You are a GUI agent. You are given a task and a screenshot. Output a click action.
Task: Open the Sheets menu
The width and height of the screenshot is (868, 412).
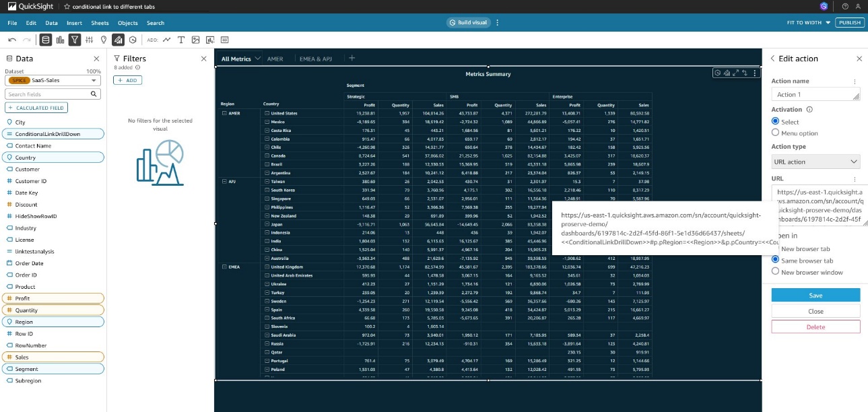(100, 23)
